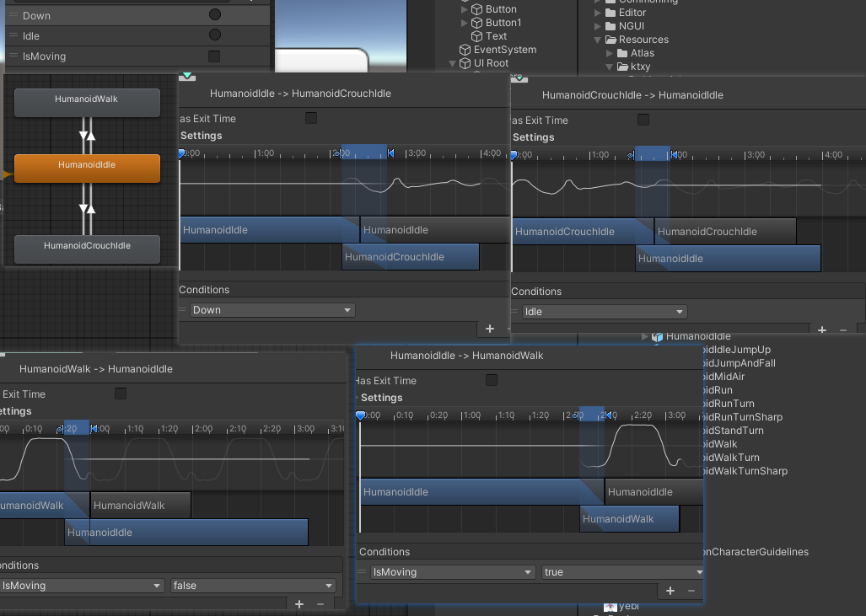Select the onCharacterGuidelines asset entry

(x=756, y=552)
